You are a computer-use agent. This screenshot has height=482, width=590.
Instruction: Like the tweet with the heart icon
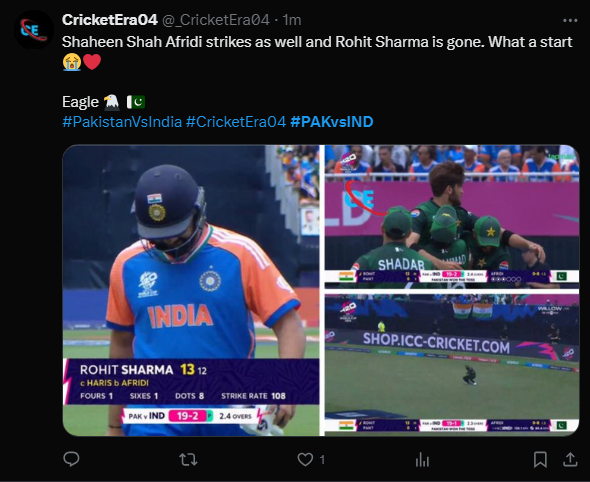(305, 459)
